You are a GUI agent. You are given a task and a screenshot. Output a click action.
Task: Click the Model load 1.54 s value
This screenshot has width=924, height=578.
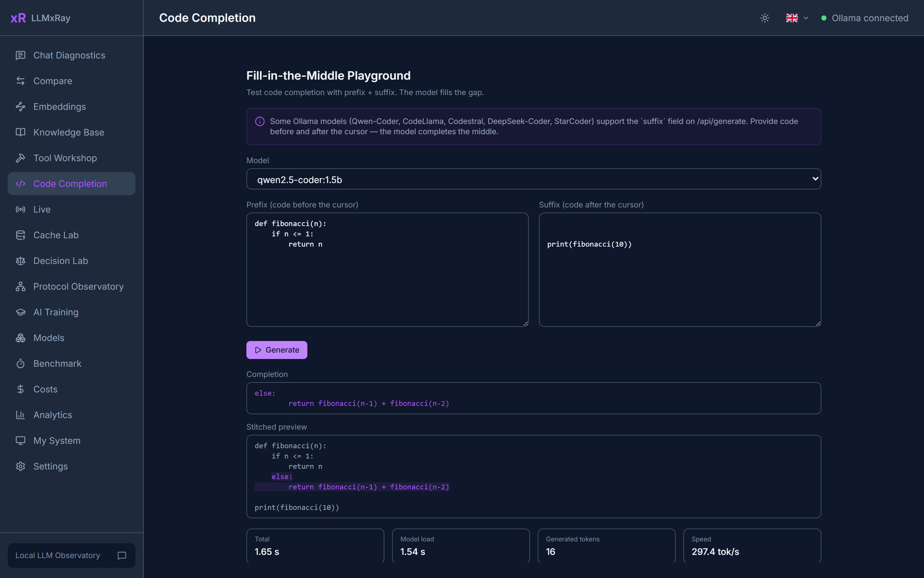coord(412,552)
